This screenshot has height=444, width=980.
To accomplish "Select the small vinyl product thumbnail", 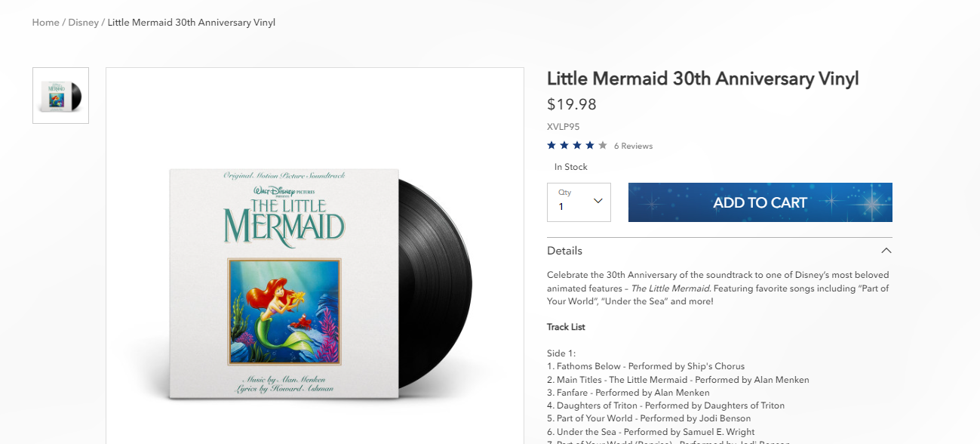I will coord(60,96).
